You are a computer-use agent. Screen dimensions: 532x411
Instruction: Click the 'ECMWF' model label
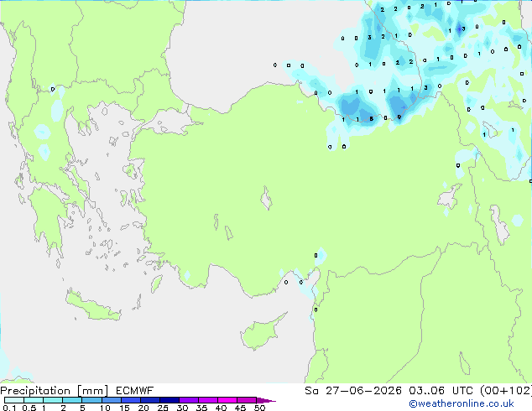[x=134, y=391]
